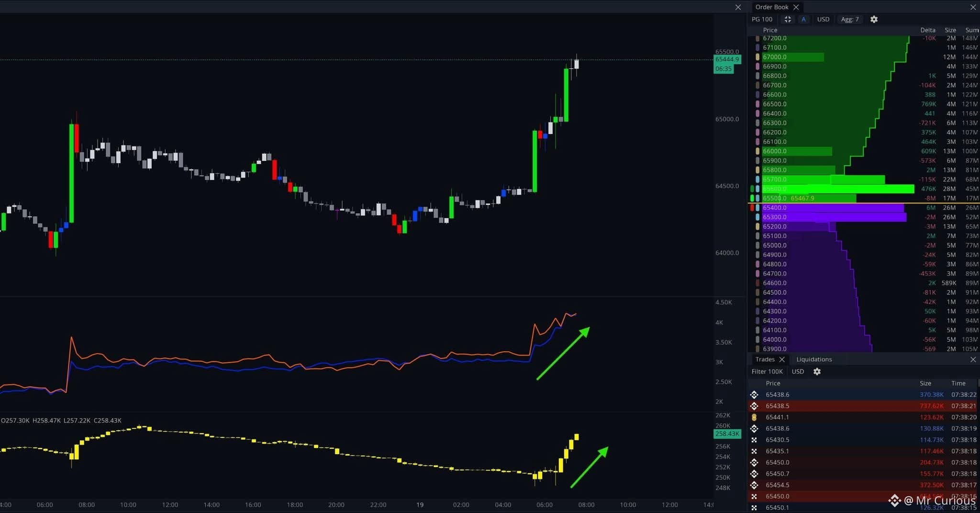Click the 258.43K indicator value label
980x513 pixels.
[727, 434]
